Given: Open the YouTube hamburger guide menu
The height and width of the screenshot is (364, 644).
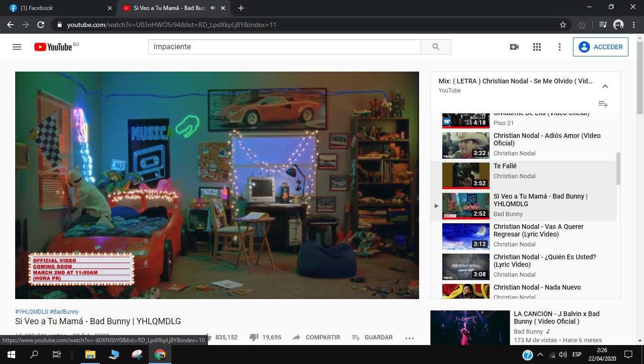Looking at the screenshot, I should pos(17,47).
